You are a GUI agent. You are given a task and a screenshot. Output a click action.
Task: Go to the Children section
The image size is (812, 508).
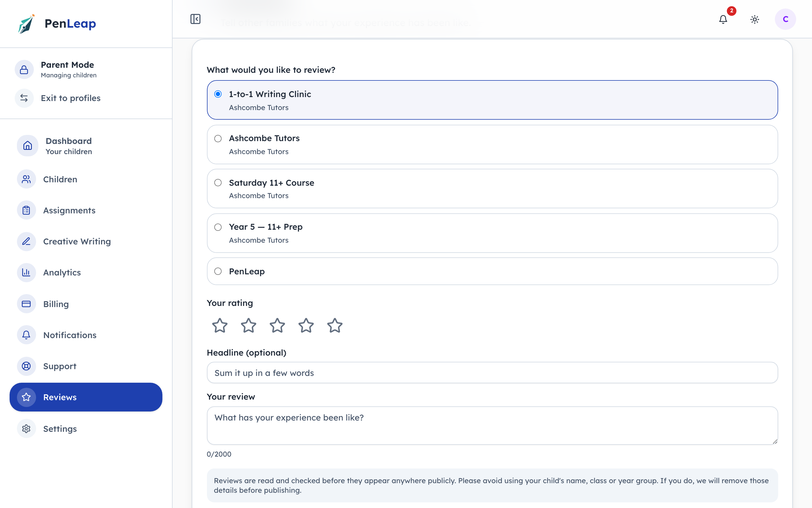(86, 179)
